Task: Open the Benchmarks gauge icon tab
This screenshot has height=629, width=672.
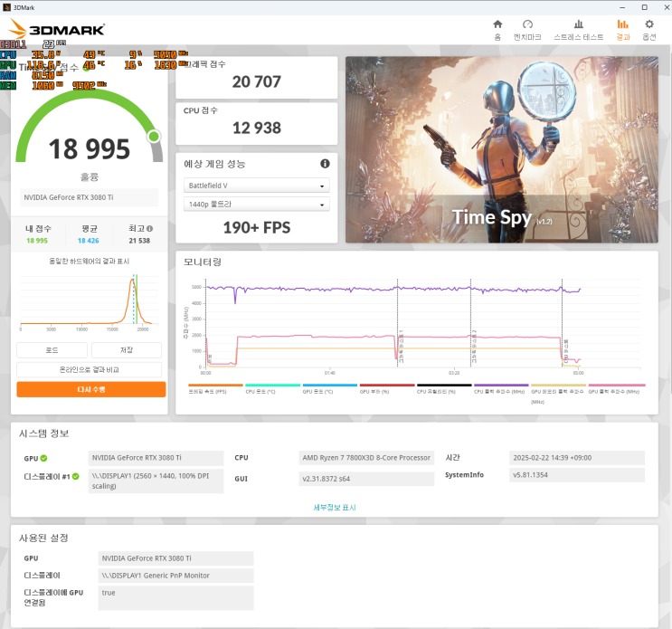Action: 527,24
